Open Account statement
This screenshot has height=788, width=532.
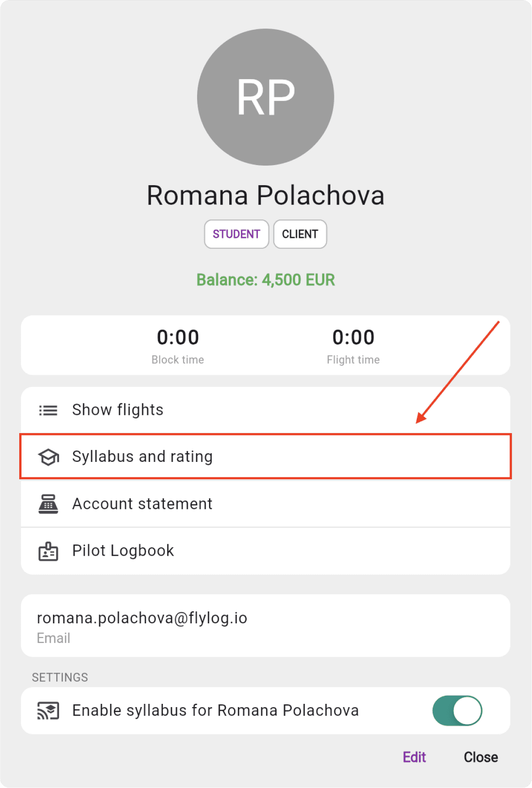pos(265,504)
